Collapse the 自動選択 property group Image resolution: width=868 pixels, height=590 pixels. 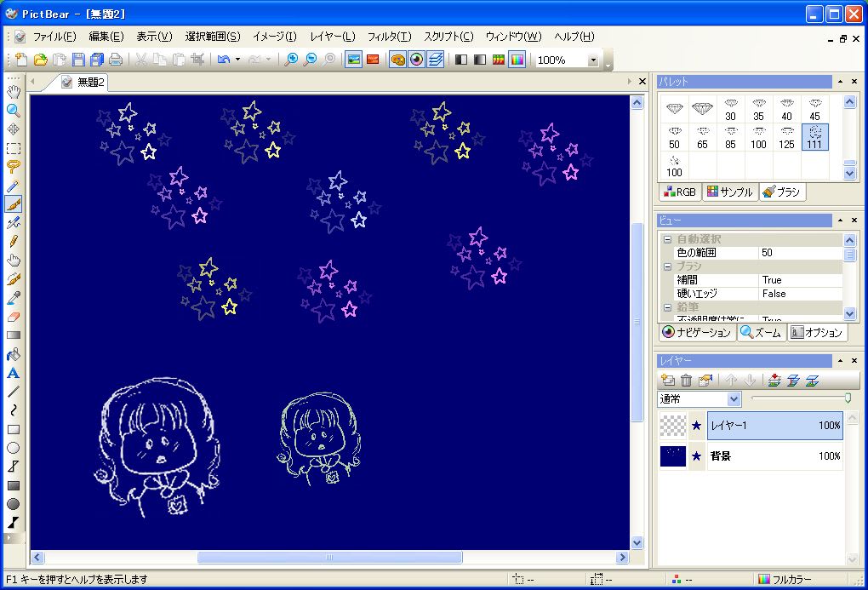coord(668,239)
